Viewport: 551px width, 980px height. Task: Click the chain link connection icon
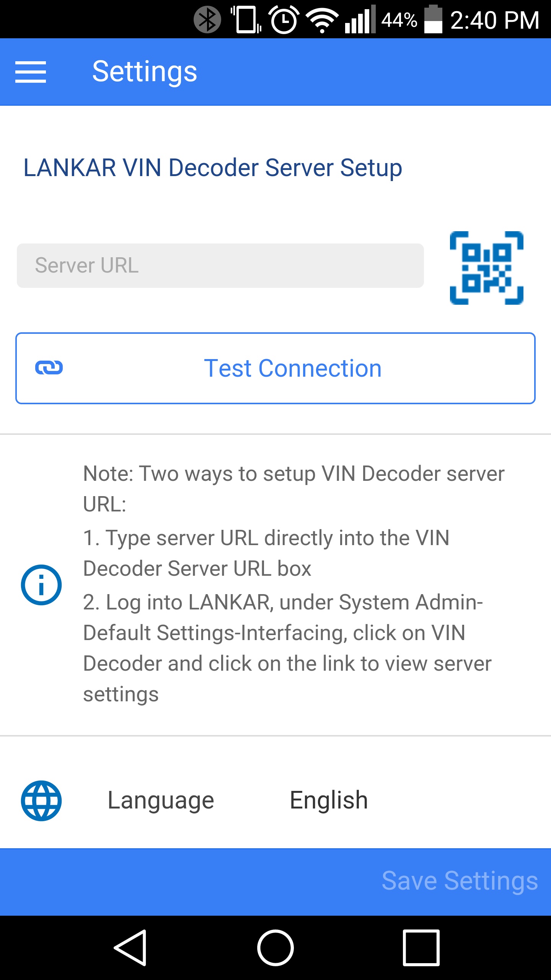coord(49,368)
